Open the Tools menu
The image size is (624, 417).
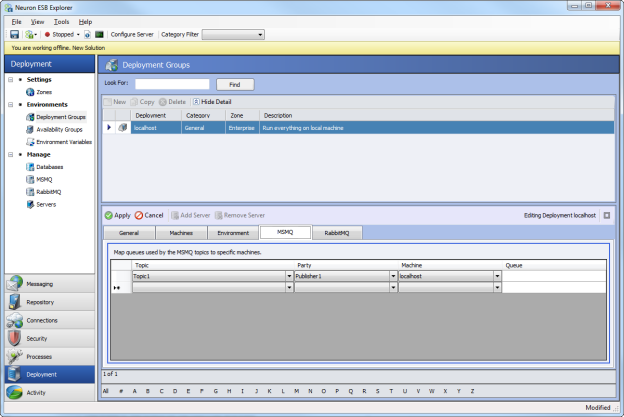[61, 21]
